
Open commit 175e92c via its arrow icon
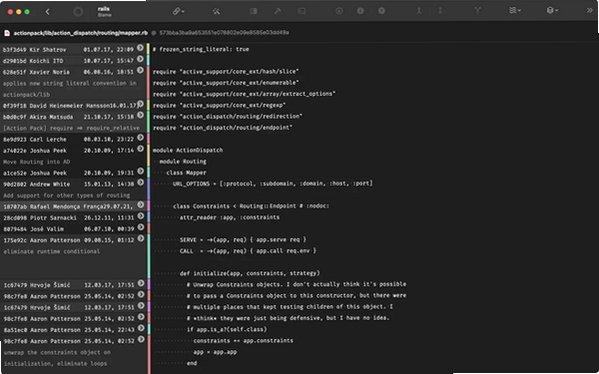tap(140, 238)
